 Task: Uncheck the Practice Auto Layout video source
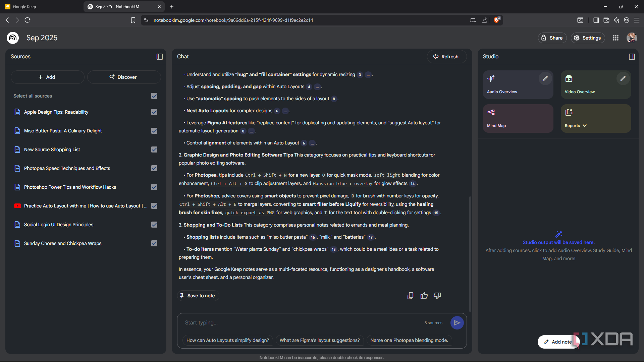(x=154, y=206)
